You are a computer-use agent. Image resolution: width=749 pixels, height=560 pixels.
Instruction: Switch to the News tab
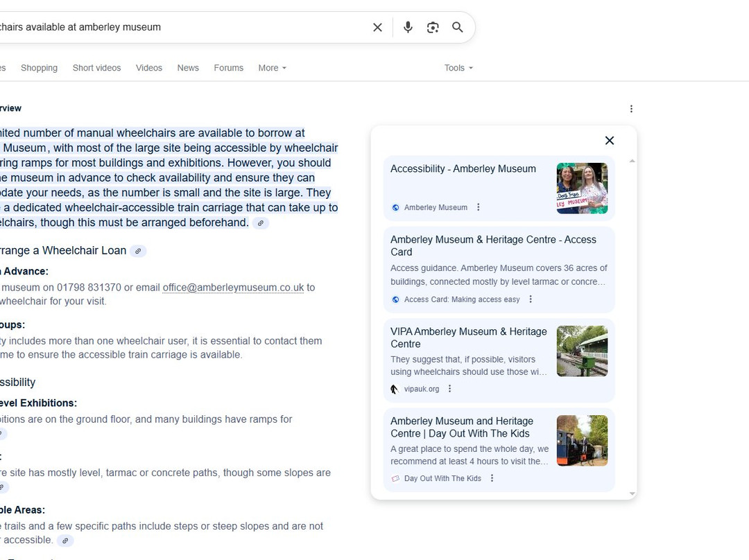[x=188, y=68]
